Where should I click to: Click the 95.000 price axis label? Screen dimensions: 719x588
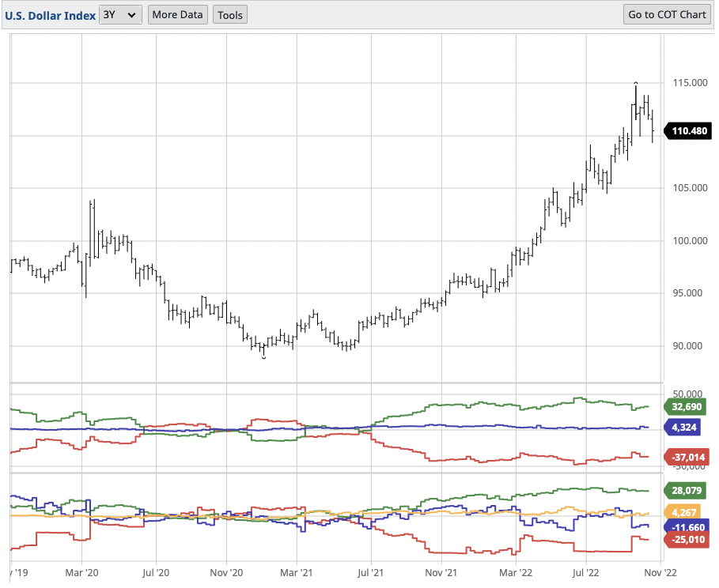[x=687, y=293]
